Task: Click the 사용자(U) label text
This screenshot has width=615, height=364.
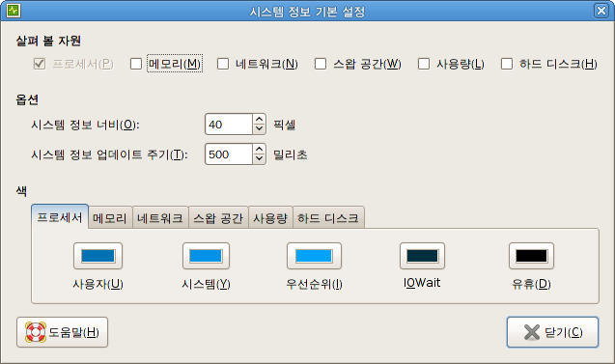Action: (x=98, y=284)
